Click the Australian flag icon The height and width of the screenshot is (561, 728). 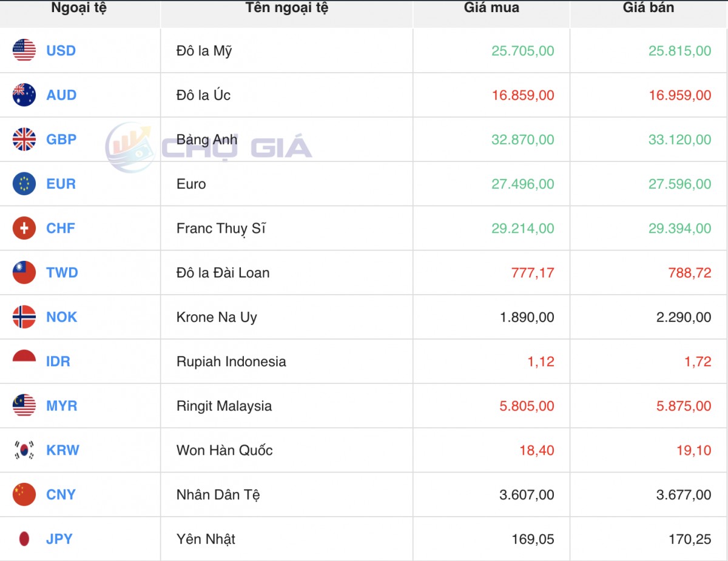(x=24, y=95)
